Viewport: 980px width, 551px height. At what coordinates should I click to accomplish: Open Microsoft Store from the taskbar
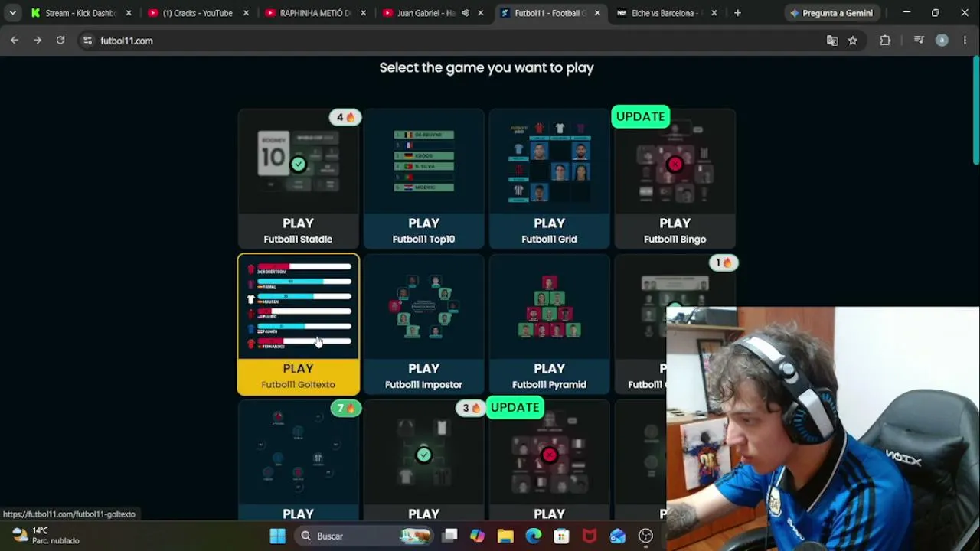click(561, 536)
